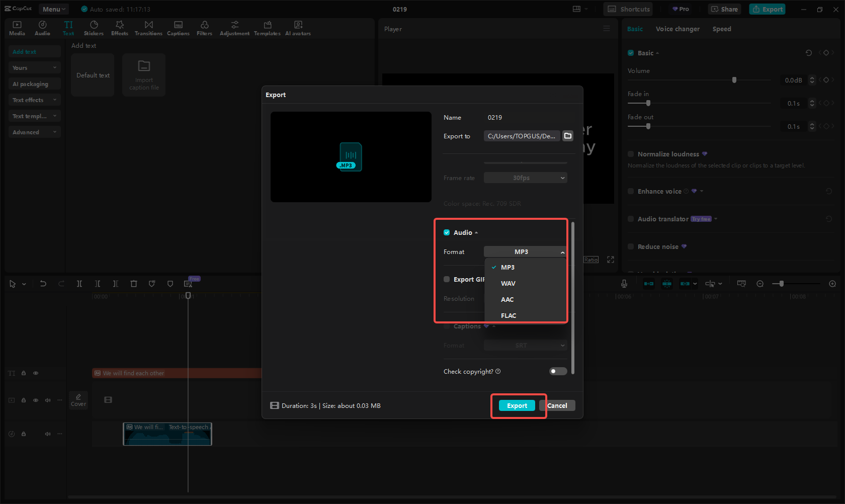Click the AI avatars icon

[298, 28]
